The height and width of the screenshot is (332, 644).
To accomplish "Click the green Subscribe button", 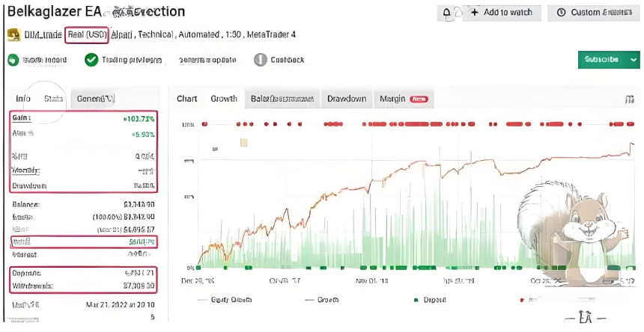I will tap(602, 60).
